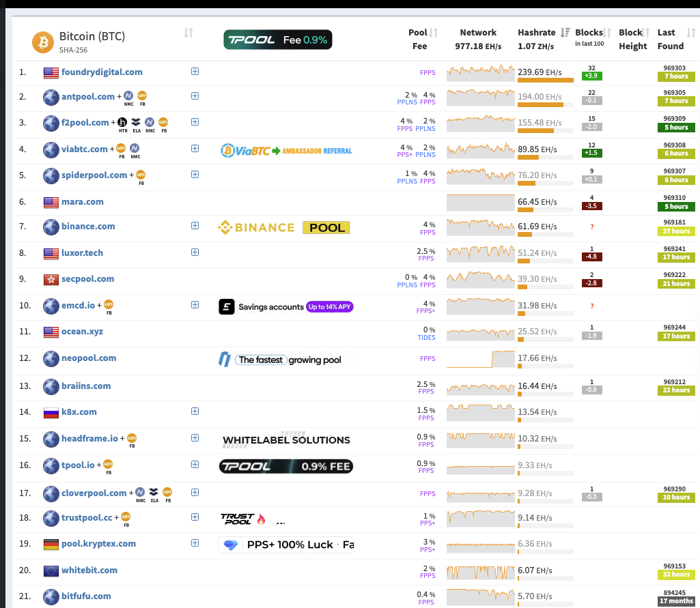The height and width of the screenshot is (608, 700).
Task: Sort pools by Last Found time
Action: [x=691, y=33]
